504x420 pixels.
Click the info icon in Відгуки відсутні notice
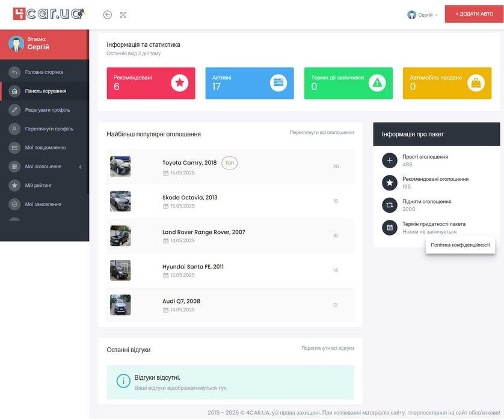click(123, 381)
